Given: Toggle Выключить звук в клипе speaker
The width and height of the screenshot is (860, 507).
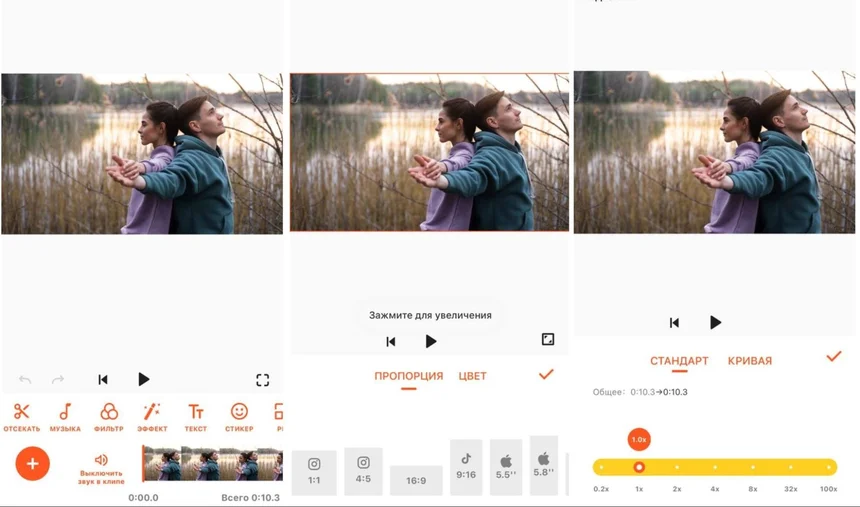Looking at the screenshot, I should [101, 469].
